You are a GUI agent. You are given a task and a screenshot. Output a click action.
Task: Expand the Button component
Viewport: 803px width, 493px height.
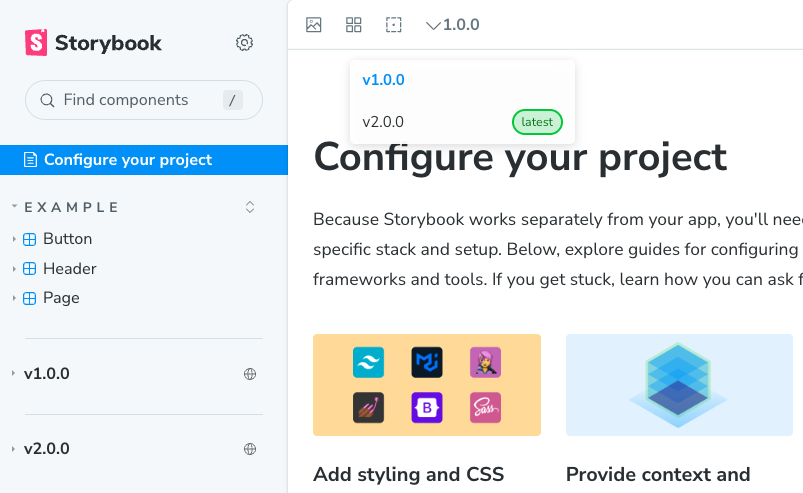click(x=14, y=239)
